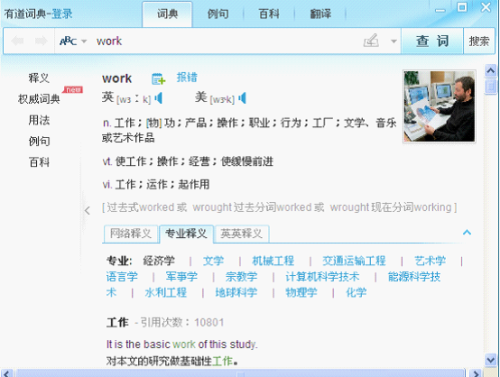
Task: Click the 报错 report error link
Action: click(x=187, y=77)
